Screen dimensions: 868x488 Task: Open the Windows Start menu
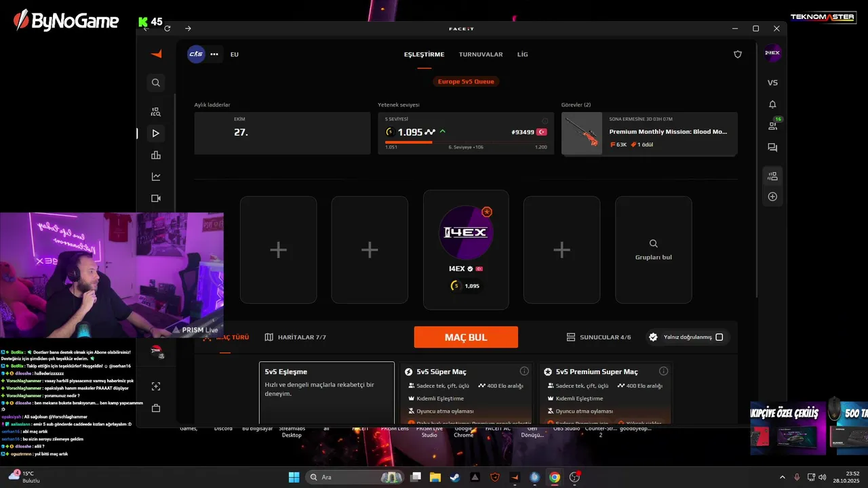pos(294,477)
